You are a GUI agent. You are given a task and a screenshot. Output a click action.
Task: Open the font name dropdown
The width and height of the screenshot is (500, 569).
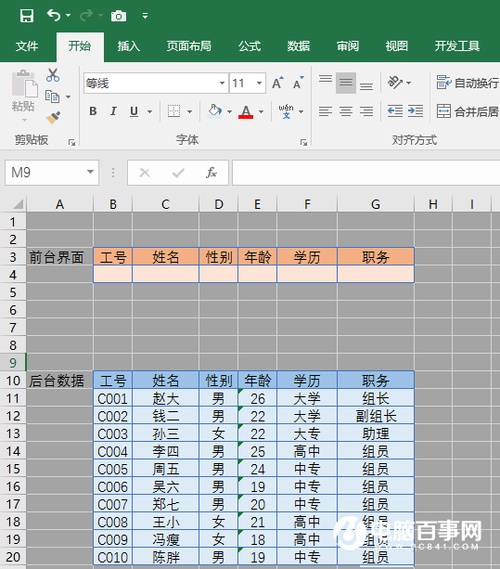222,83
